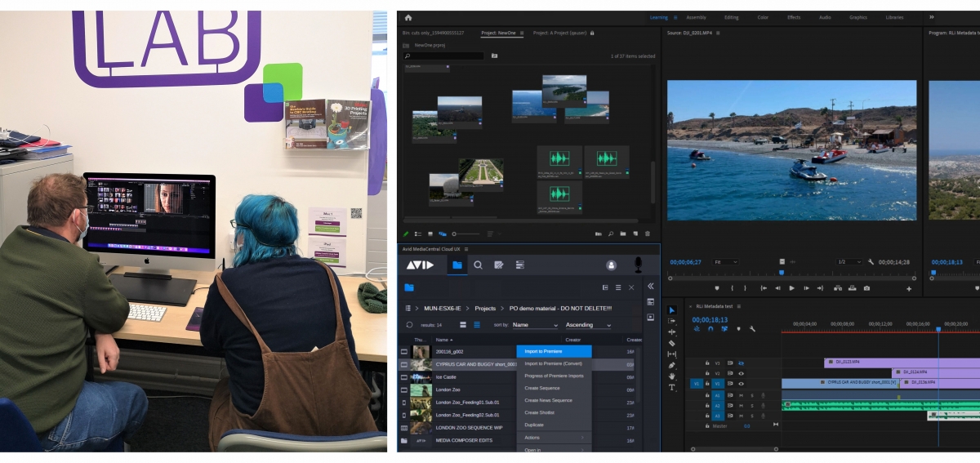This screenshot has width=980, height=463.
Task: Select the Razor tool
Action: pos(672,343)
